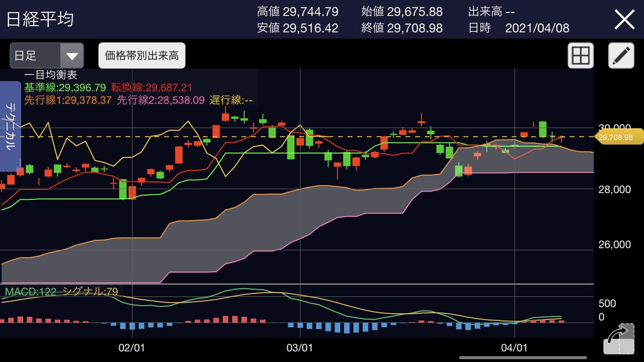Open the 日足 timeframe dropdown
The image size is (644, 362).
[47, 56]
